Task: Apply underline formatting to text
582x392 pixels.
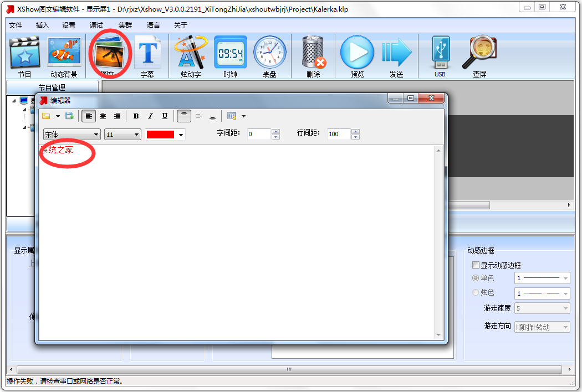Action: [165, 116]
